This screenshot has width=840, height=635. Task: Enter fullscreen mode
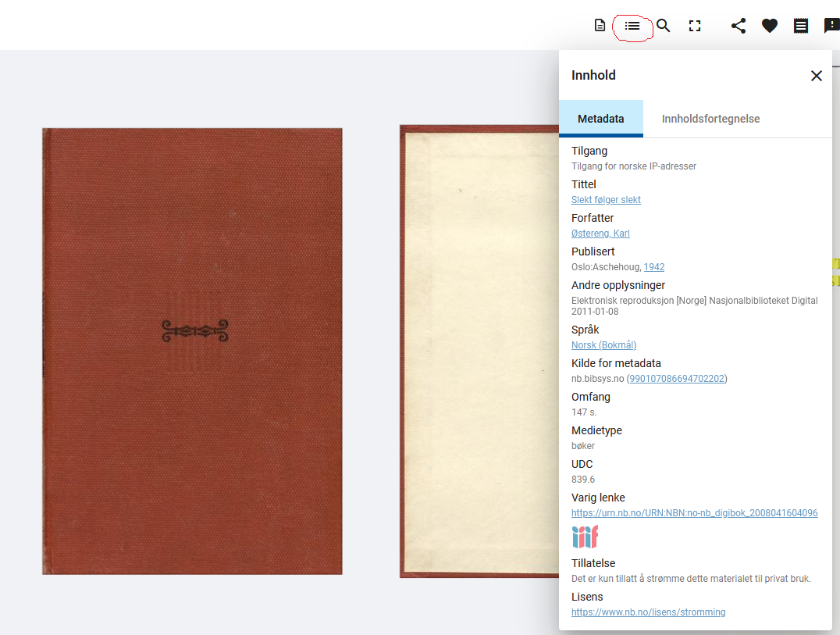[x=695, y=26]
